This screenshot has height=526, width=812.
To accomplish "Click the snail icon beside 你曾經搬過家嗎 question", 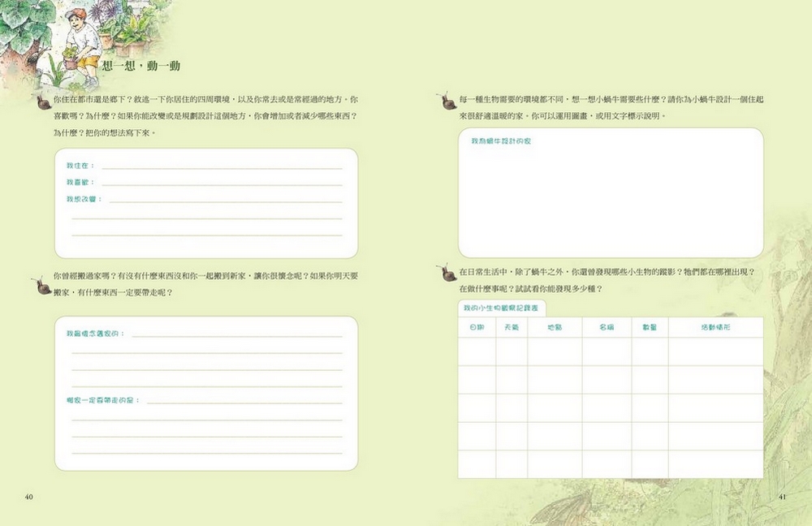I will point(41,286).
